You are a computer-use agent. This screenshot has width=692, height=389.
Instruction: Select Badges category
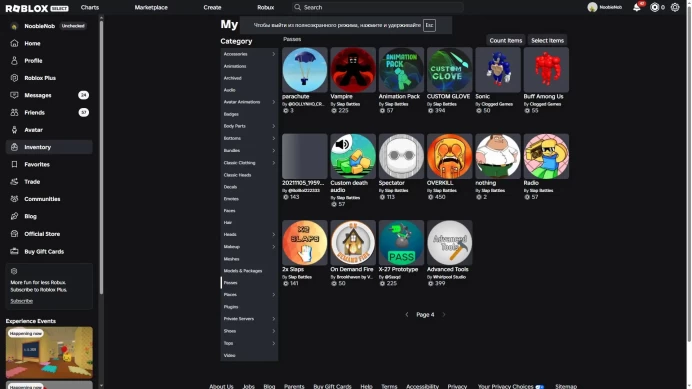tap(249, 114)
